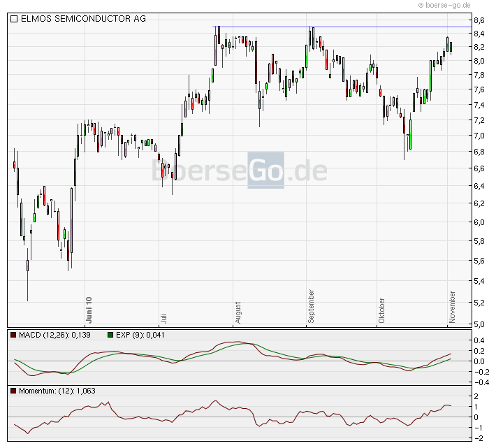Click the 8,6 price axis value
This screenshot has width=503, height=448.
479,20
